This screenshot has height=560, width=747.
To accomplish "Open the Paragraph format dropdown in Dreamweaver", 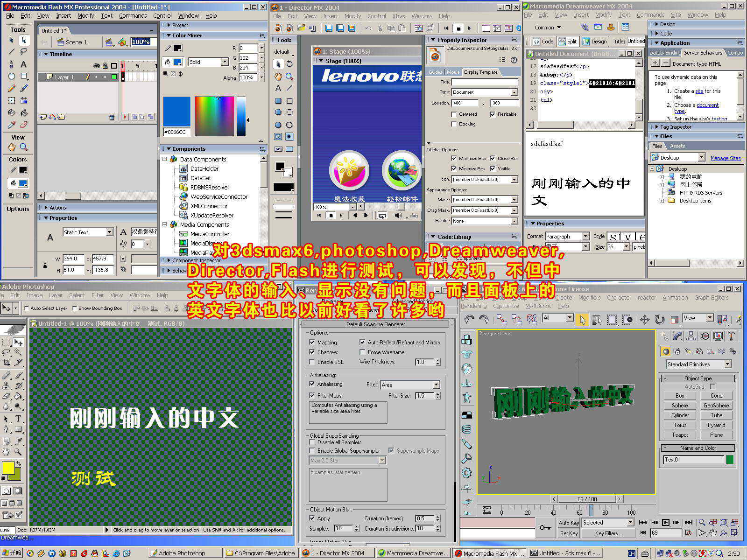I will (567, 236).
